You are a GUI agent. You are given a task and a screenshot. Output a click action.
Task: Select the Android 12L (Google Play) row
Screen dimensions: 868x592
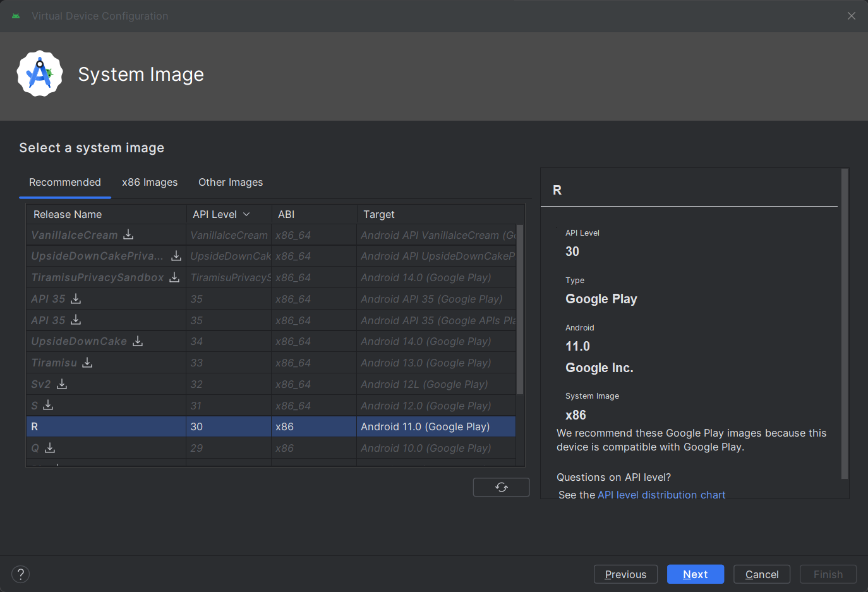click(x=271, y=384)
